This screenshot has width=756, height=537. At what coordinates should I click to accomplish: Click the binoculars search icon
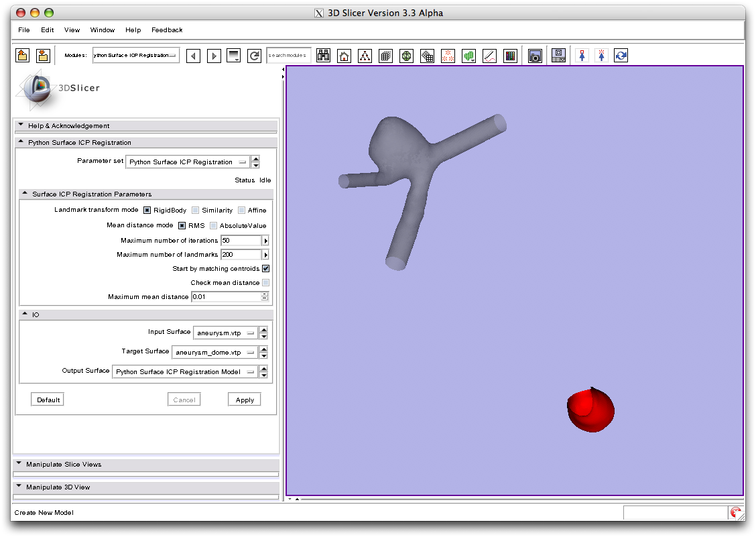(x=323, y=56)
